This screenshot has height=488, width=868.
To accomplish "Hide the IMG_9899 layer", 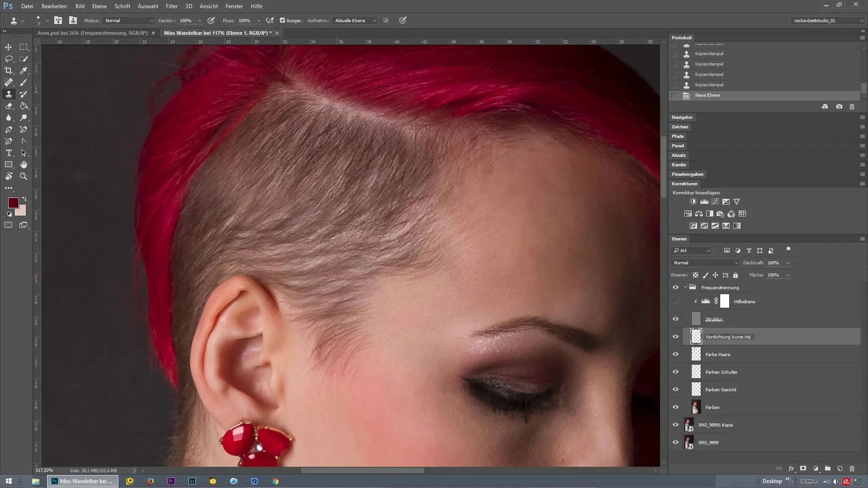I will pyautogui.click(x=675, y=442).
